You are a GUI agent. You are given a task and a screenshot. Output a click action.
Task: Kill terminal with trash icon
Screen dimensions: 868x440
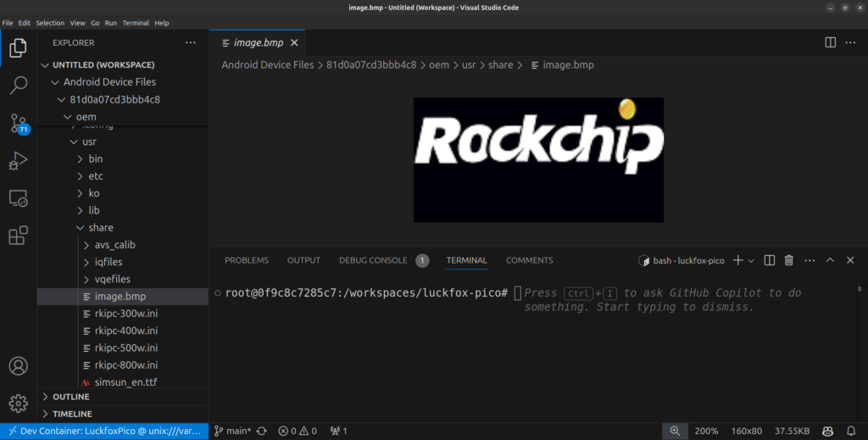pyautogui.click(x=789, y=260)
